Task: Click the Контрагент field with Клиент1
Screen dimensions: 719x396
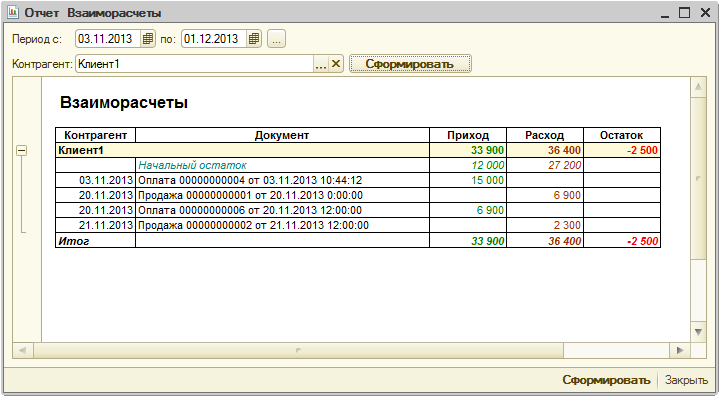Action: (x=194, y=64)
